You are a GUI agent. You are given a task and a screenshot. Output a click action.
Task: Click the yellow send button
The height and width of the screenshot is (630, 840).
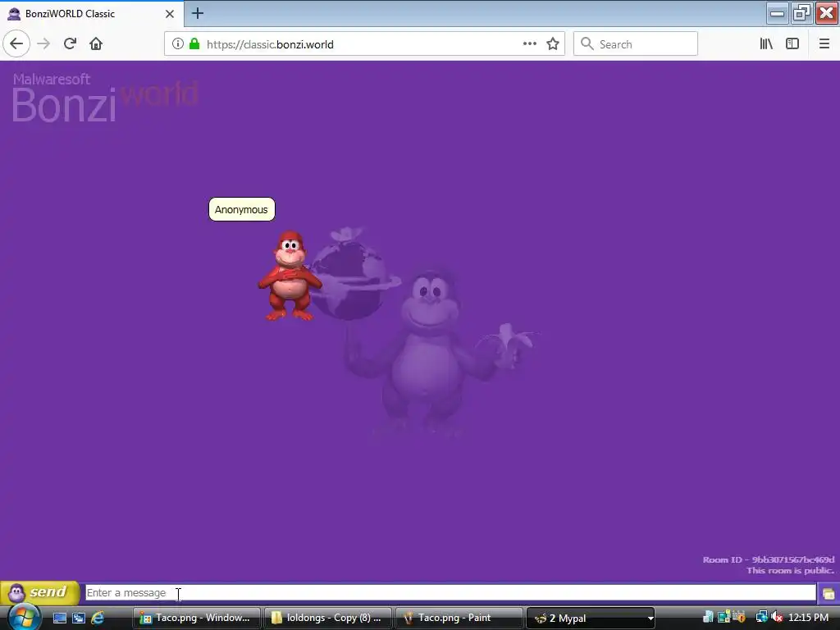tap(40, 592)
